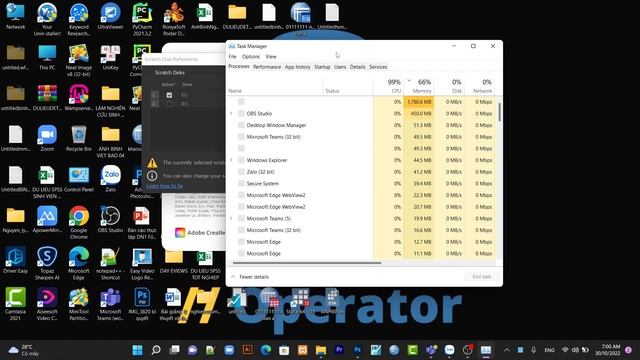Select the PyCharm 2021.3.2 desktop shortcut
The image size is (640, 360).
(x=142, y=19)
